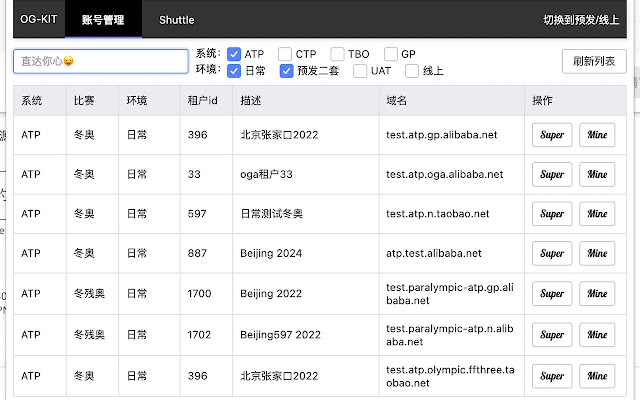
Task: Check the TBO system checkbox
Action: [338, 54]
